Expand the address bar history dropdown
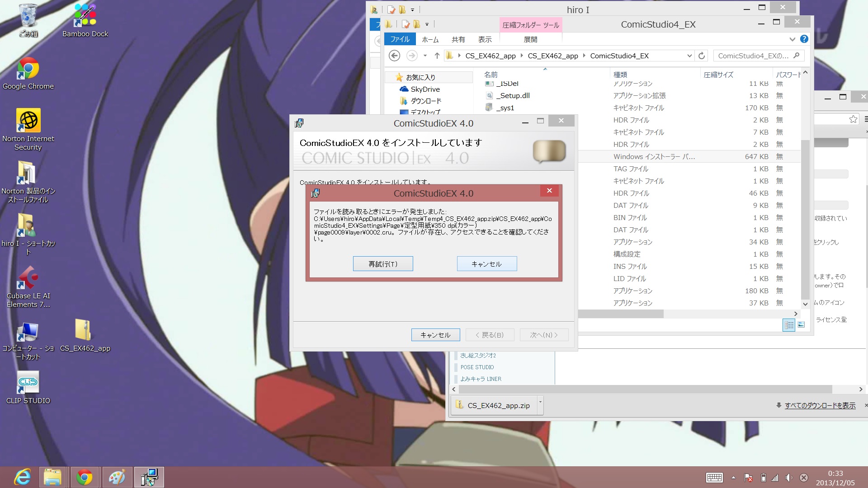The image size is (868, 488). (689, 56)
